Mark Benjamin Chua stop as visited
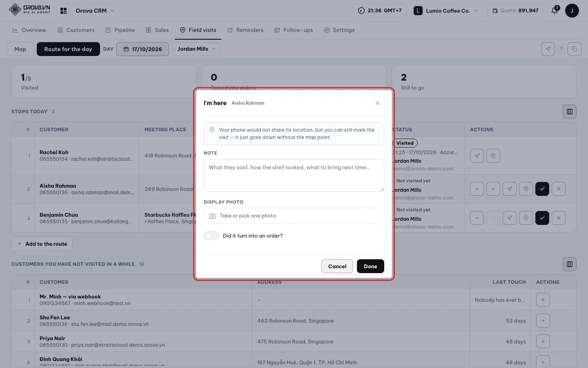 tap(542, 218)
